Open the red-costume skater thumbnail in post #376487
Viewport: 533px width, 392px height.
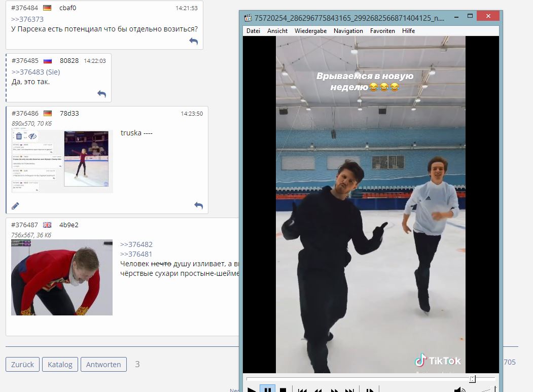click(62, 277)
